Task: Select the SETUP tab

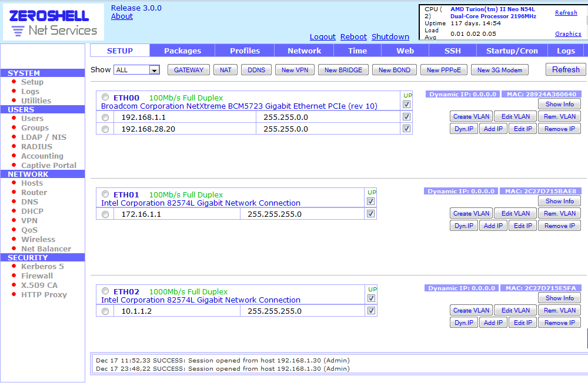Action: click(x=120, y=51)
